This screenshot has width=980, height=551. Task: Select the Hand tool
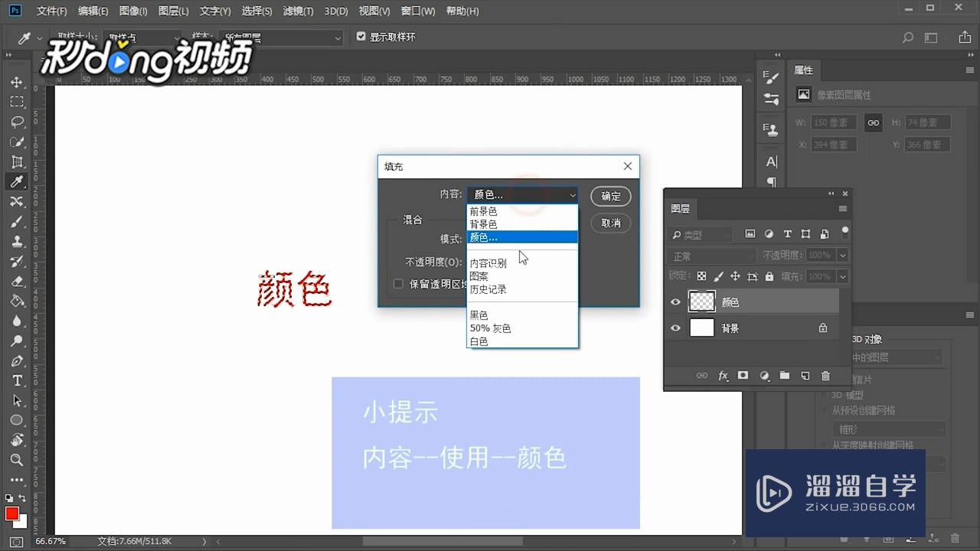pos(17,440)
